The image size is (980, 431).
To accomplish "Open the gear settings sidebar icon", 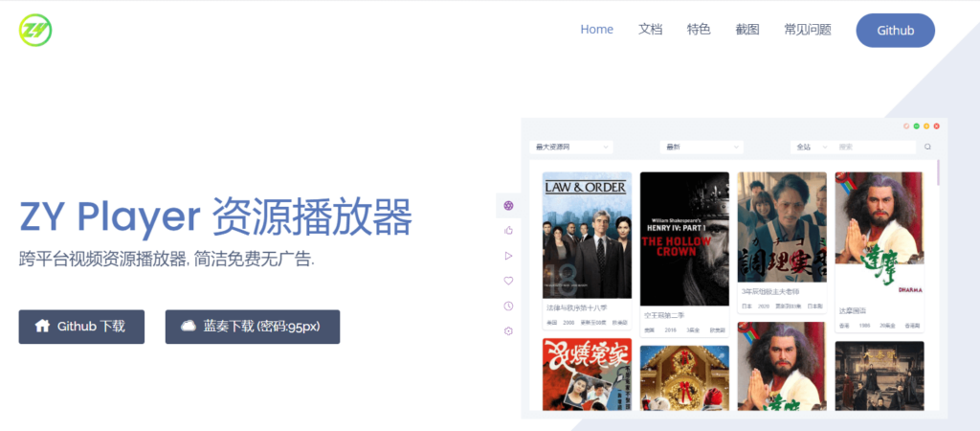I will (x=508, y=331).
